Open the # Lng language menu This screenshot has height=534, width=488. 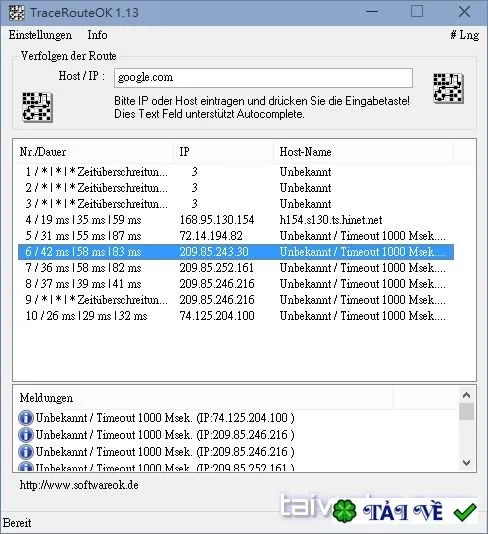point(465,35)
